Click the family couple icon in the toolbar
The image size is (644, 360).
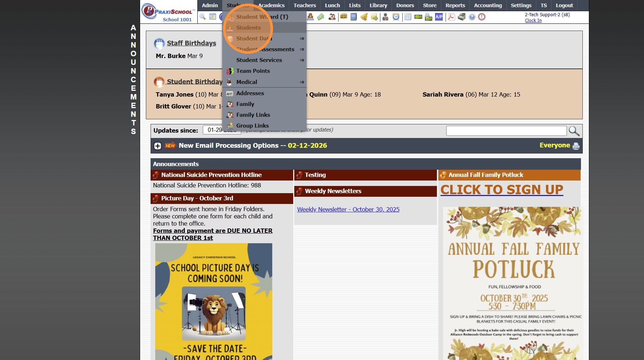tap(332, 17)
